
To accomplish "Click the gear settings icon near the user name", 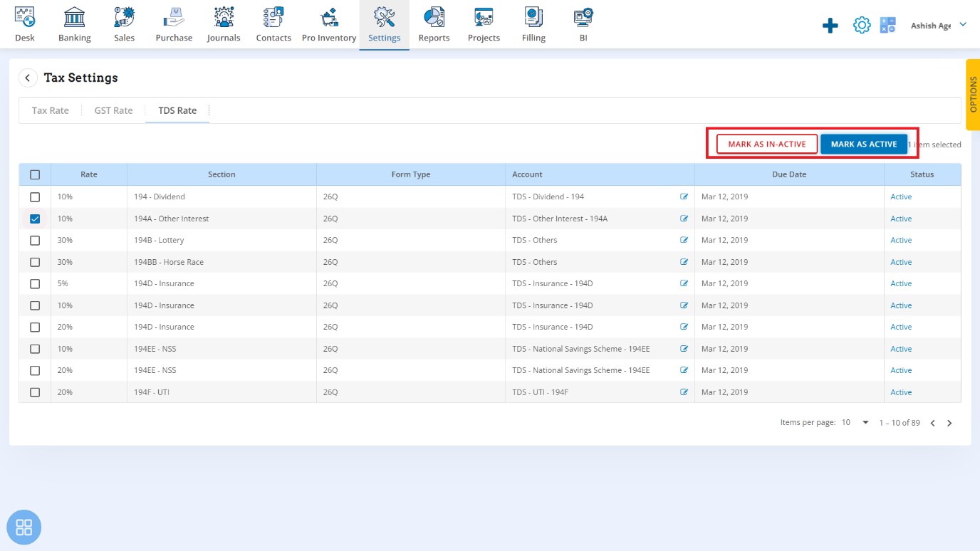I will pos(862,26).
